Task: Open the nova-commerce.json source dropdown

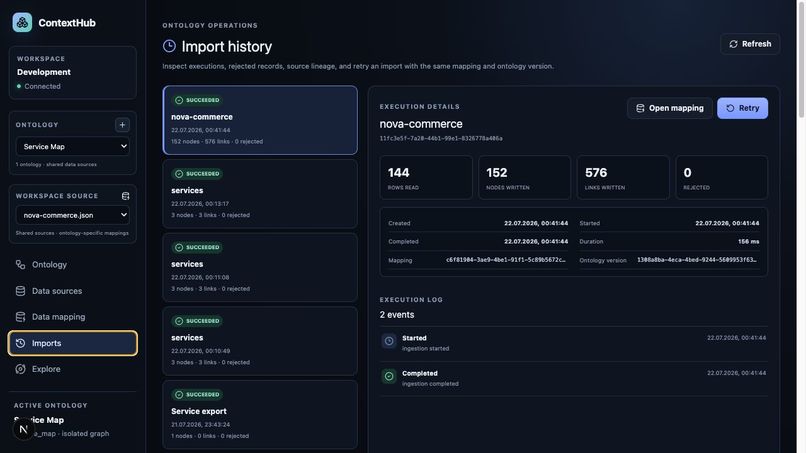Action: coord(72,215)
